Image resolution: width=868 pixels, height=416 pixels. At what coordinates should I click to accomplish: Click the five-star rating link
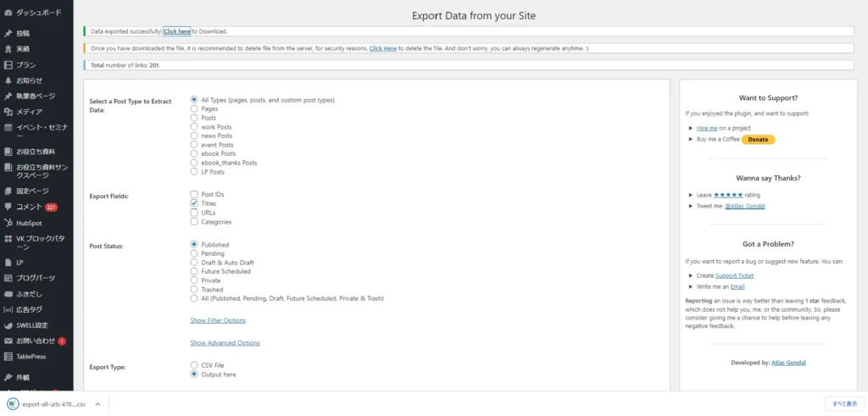(728, 195)
